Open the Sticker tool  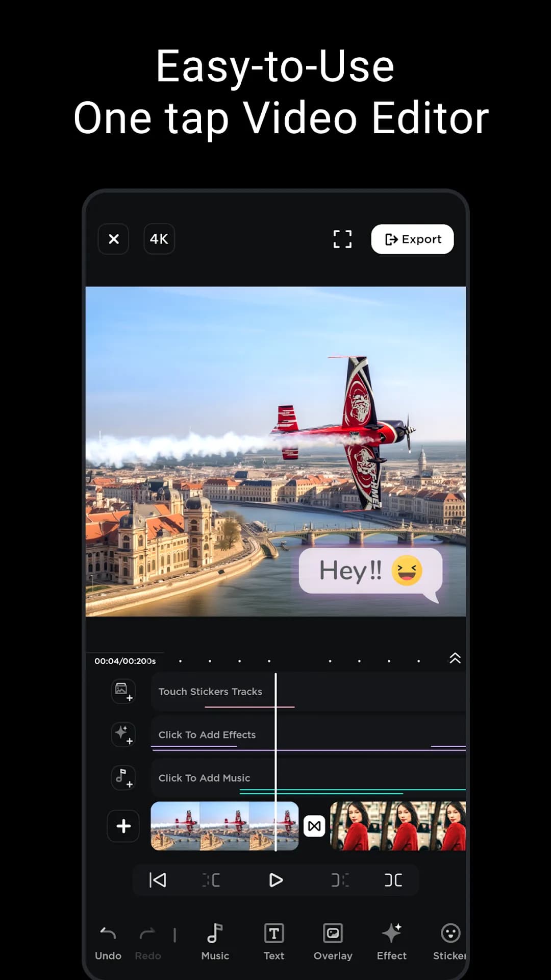pyautogui.click(x=449, y=942)
